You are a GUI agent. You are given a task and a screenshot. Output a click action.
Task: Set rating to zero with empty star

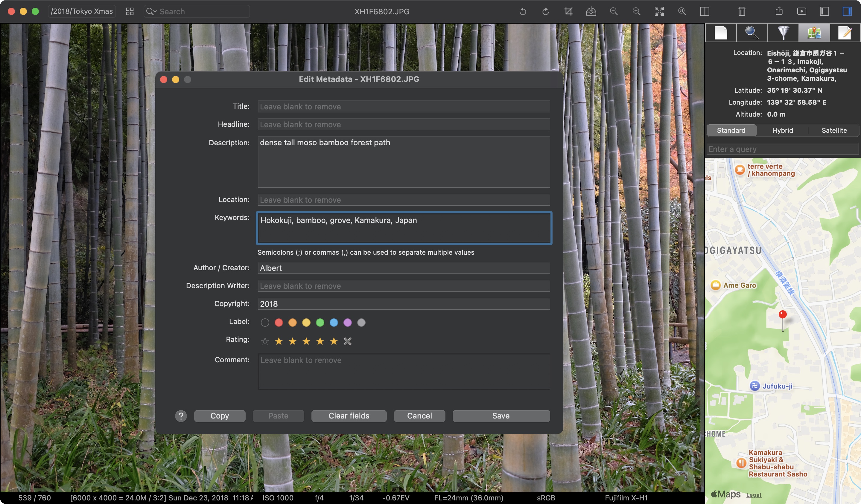point(265,341)
